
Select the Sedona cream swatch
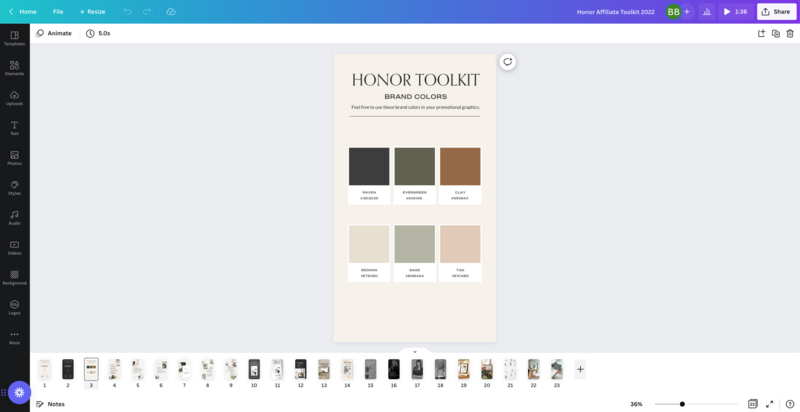[369, 244]
